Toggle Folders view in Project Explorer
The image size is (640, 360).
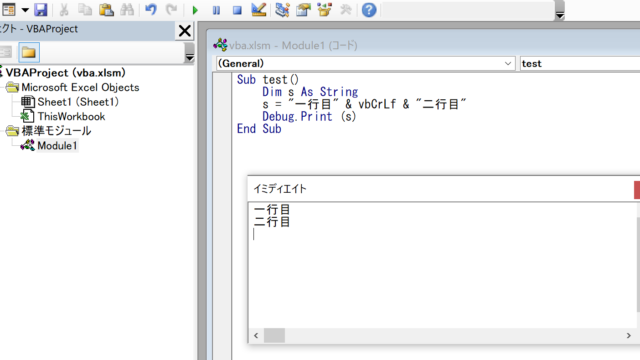coord(29,52)
